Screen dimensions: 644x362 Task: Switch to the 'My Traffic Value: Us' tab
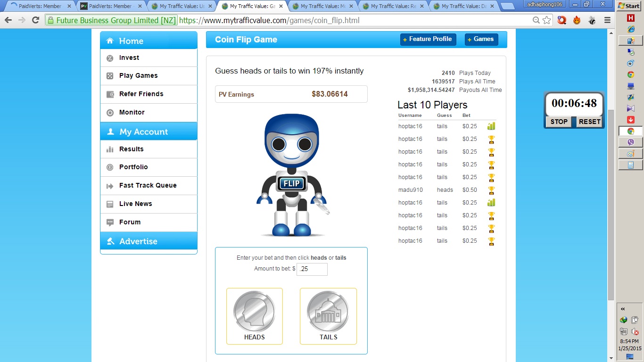tap(182, 6)
